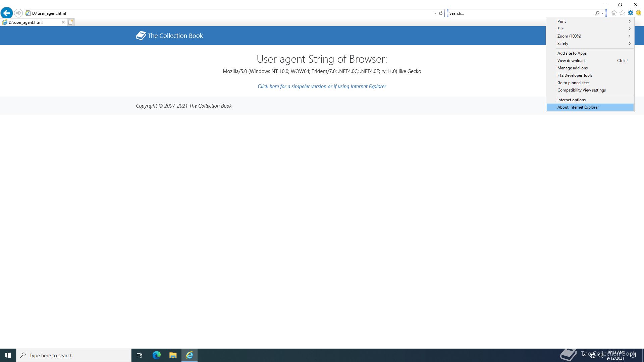Screen dimensions: 644x362
Task: Click the Forward navigation arrow button
Action: pos(18,13)
